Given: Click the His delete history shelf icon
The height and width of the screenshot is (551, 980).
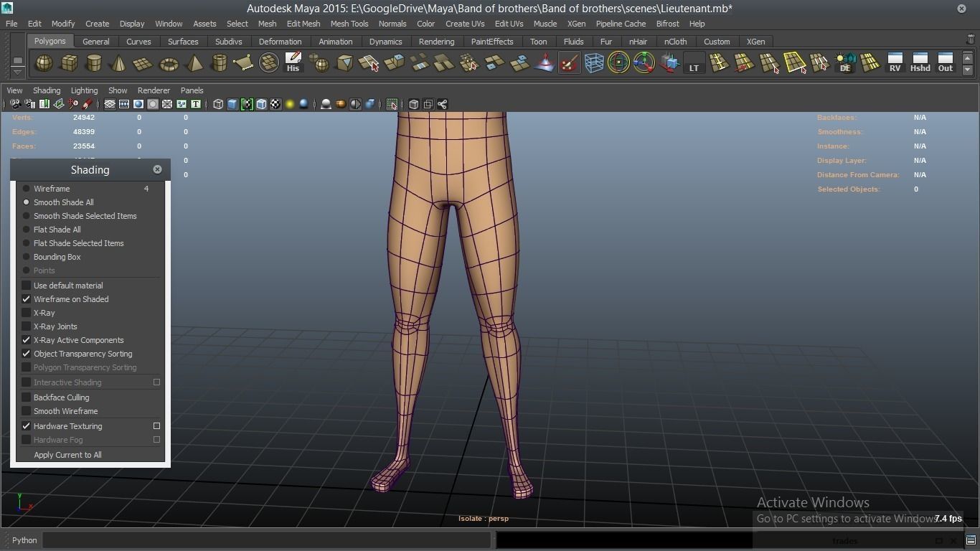Looking at the screenshot, I should point(293,63).
